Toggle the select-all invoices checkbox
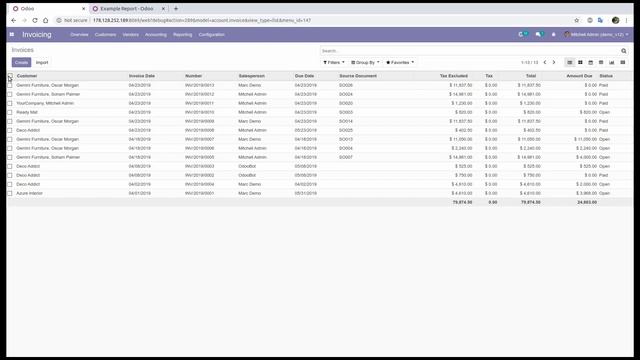 (10, 76)
